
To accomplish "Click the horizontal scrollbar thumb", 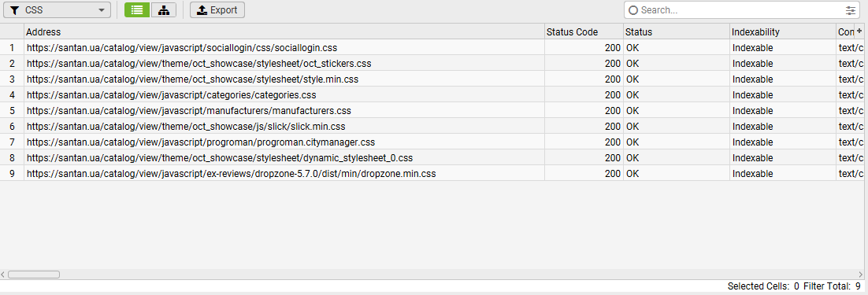I will pos(34,274).
